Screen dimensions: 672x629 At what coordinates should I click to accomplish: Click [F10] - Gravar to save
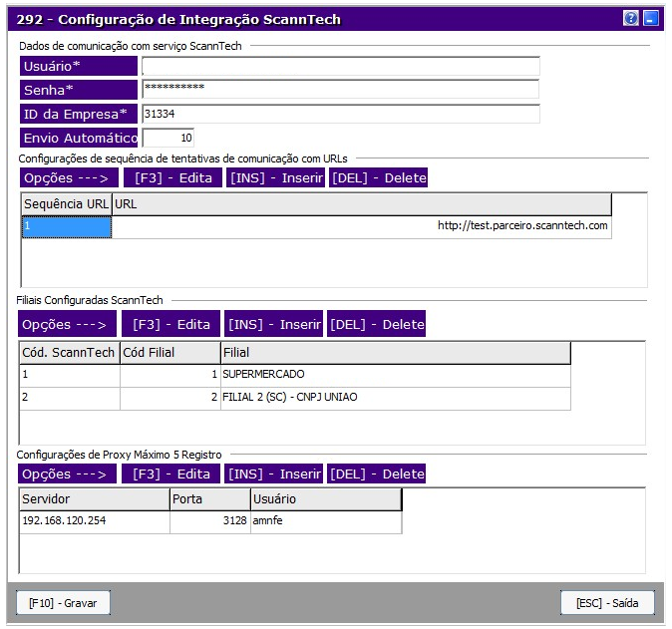[63, 603]
